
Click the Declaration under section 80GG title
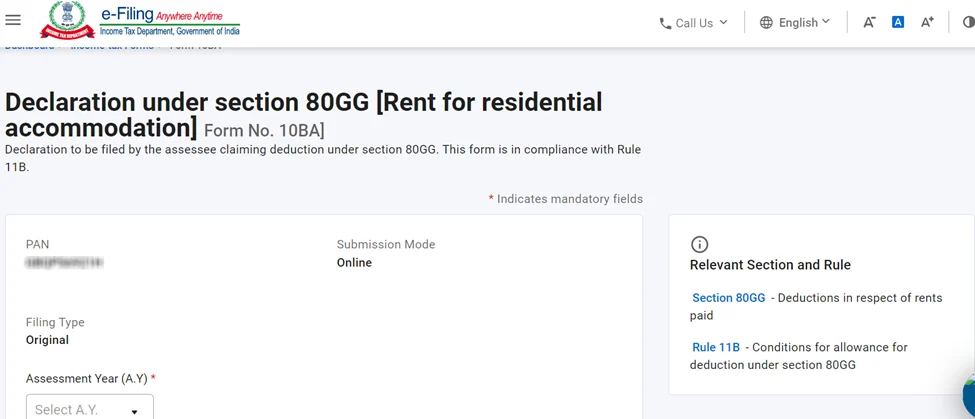click(x=303, y=115)
